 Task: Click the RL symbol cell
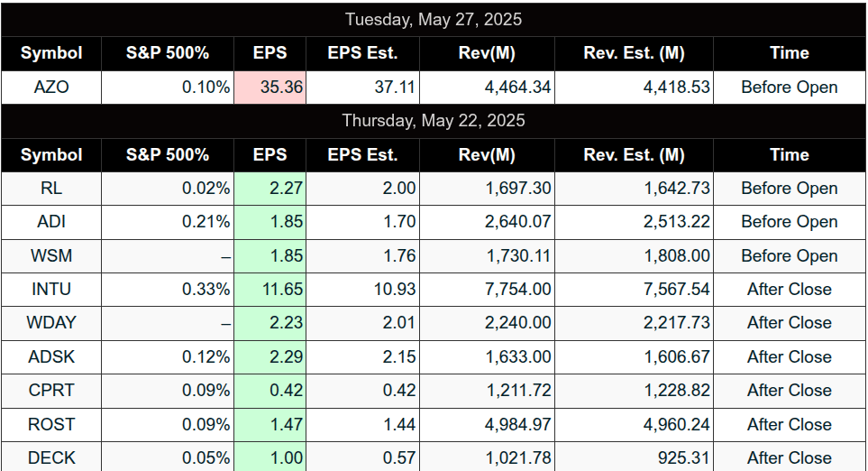tap(51, 189)
